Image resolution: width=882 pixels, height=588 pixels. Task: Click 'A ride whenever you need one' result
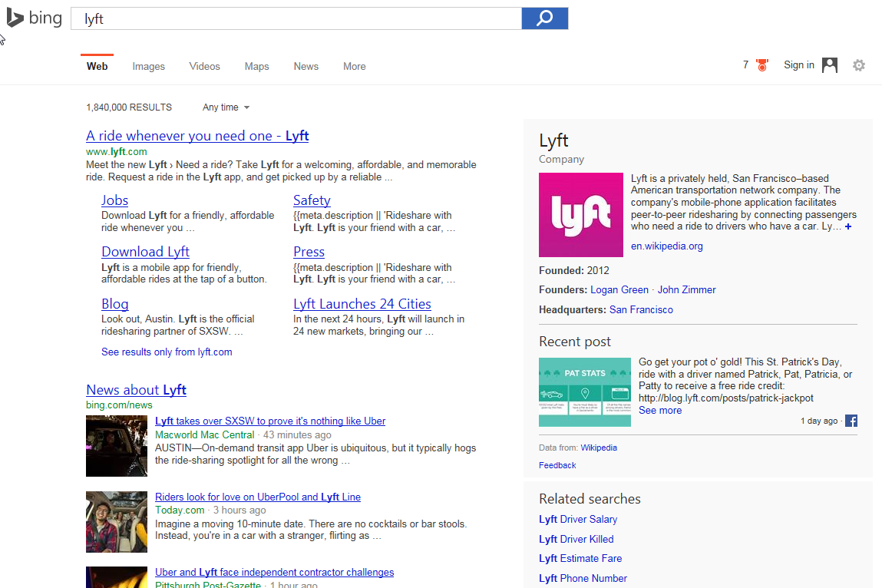[x=197, y=136]
